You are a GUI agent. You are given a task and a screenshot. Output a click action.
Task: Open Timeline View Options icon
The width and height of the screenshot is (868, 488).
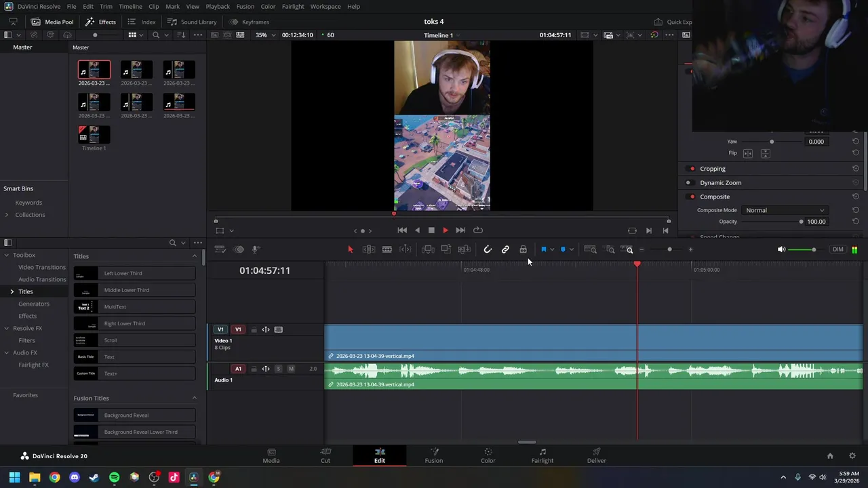pos(220,249)
